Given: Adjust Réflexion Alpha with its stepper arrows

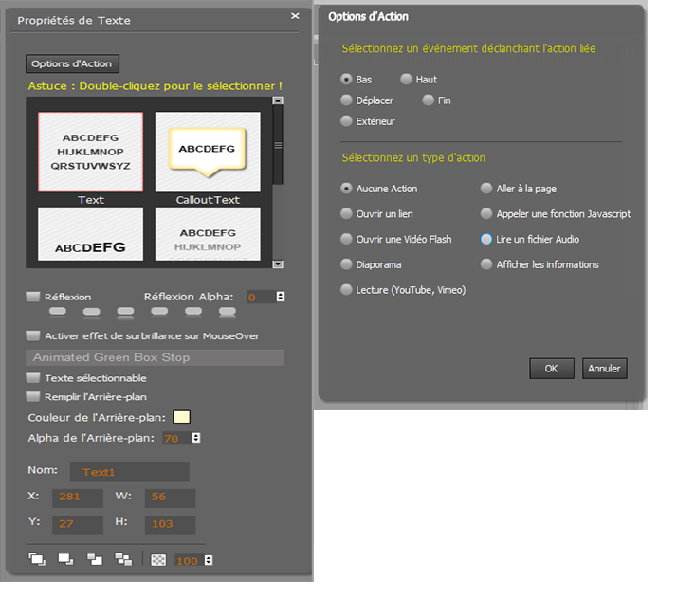Looking at the screenshot, I should 281,297.
